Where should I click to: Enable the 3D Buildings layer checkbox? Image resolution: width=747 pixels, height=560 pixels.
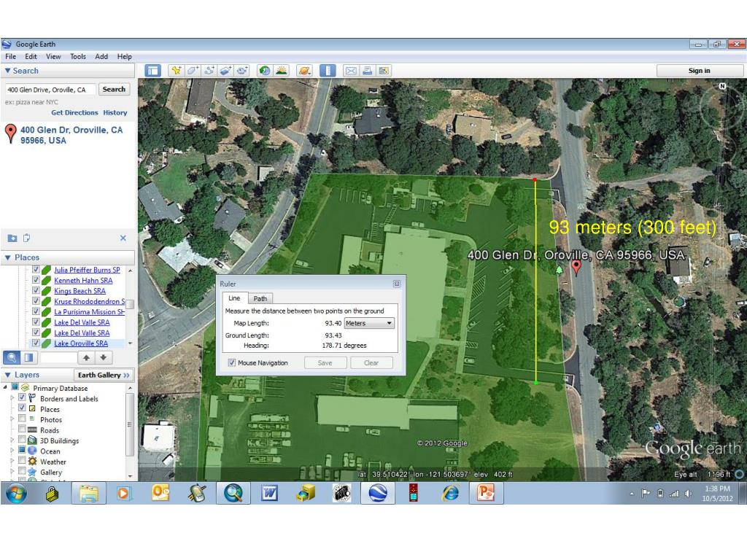coord(22,439)
